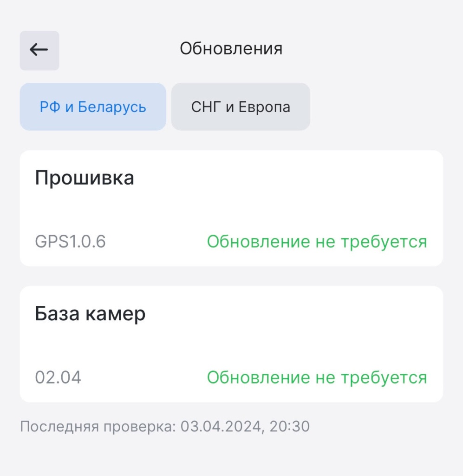The width and height of the screenshot is (463, 476).
Task: Tap the Обновления screen title
Action: point(231,48)
